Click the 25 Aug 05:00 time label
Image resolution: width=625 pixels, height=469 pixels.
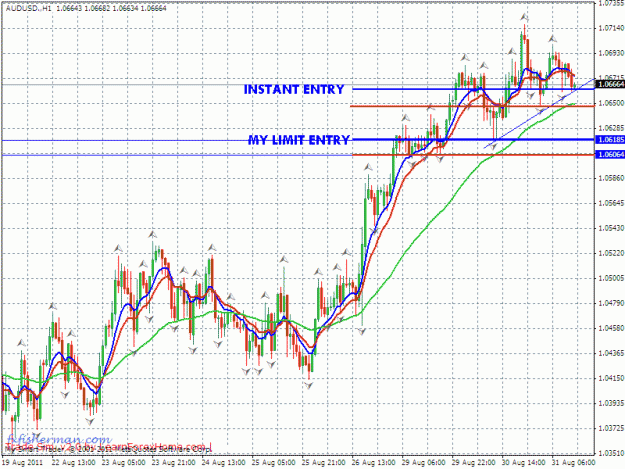[274, 463]
